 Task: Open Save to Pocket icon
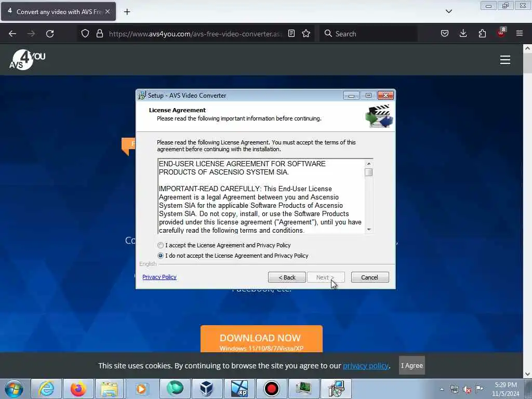tap(445, 34)
